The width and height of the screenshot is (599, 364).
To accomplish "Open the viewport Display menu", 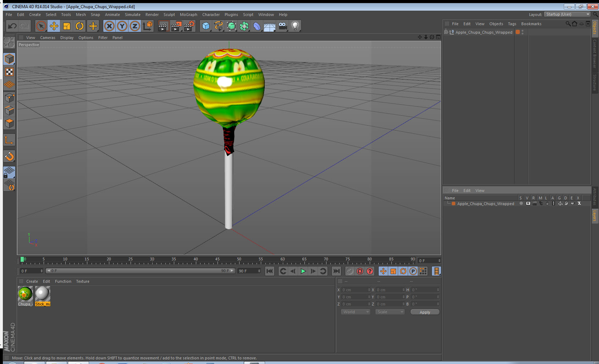I will (67, 38).
